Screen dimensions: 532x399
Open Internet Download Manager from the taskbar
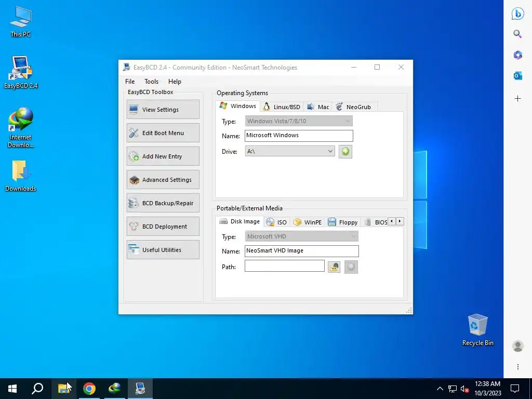pyautogui.click(x=115, y=389)
